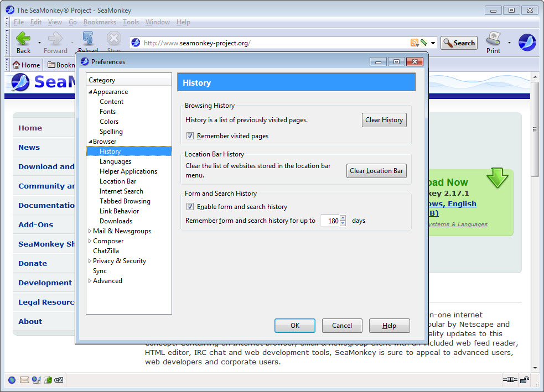Image resolution: width=544 pixels, height=392 pixels.
Task: Decrease the history days stepper value
Action: pos(343,223)
